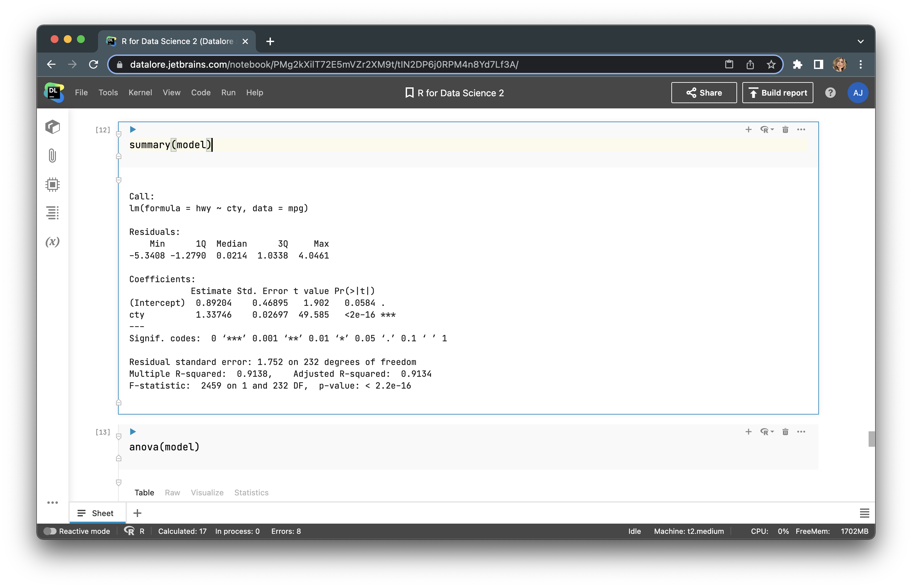The image size is (912, 588).
Task: Open the Run menu
Action: click(x=228, y=92)
